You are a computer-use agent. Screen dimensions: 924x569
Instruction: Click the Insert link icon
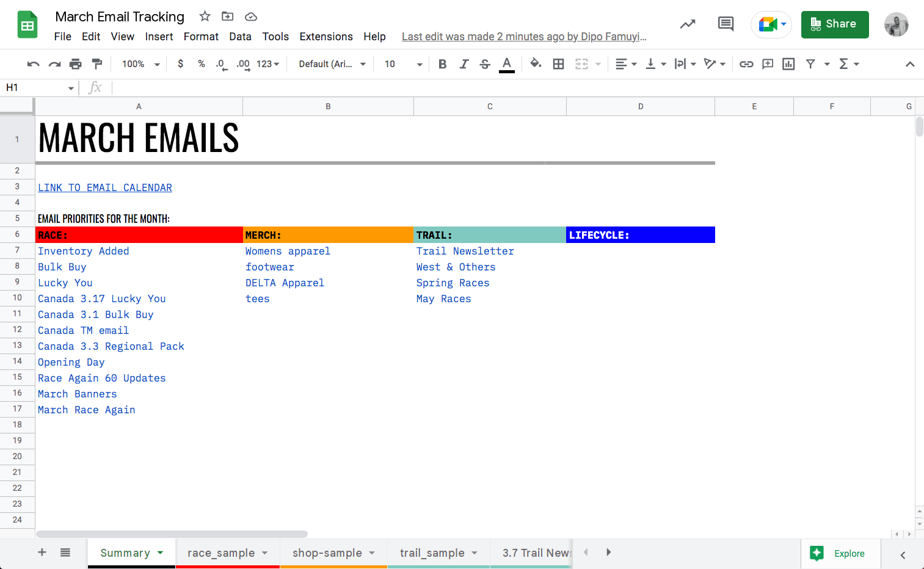746,64
